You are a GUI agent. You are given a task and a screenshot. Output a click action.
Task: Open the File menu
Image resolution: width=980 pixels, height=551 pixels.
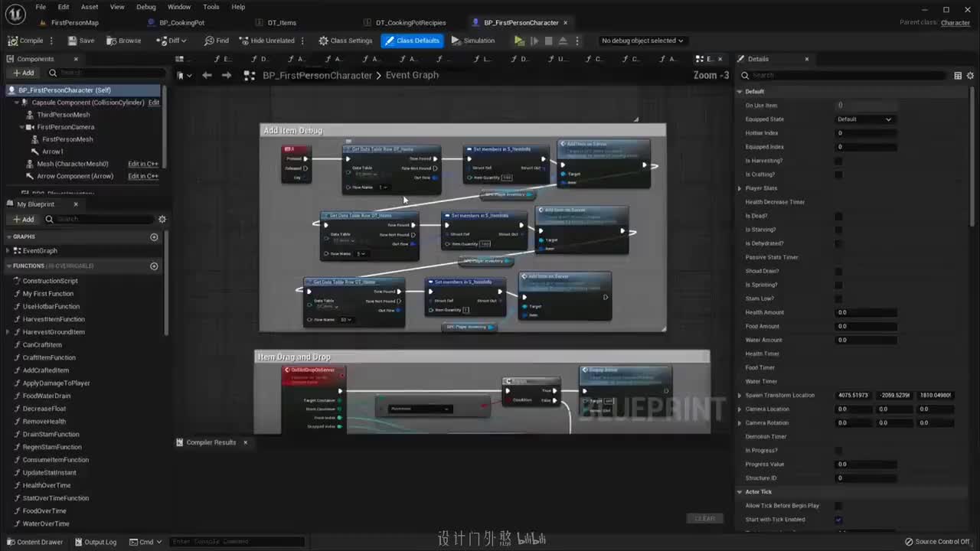[41, 7]
